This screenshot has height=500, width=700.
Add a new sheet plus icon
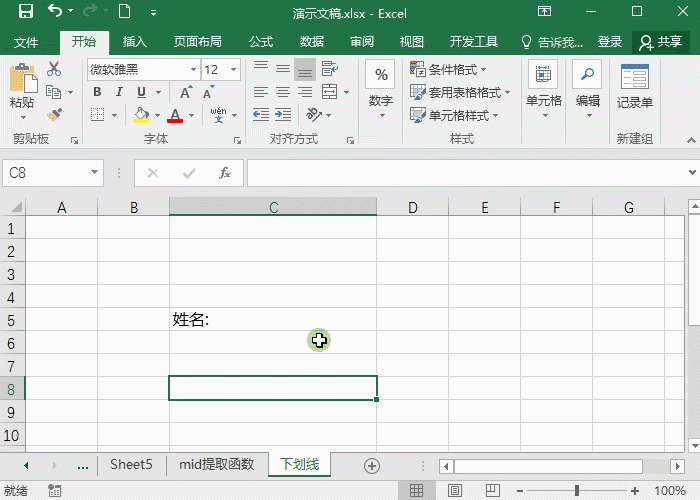372,466
